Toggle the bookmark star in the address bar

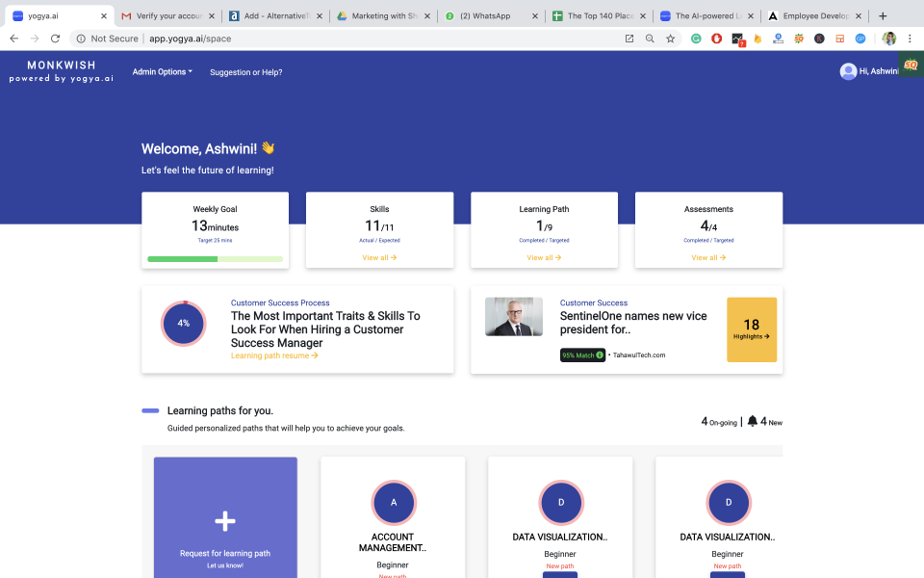(x=670, y=39)
